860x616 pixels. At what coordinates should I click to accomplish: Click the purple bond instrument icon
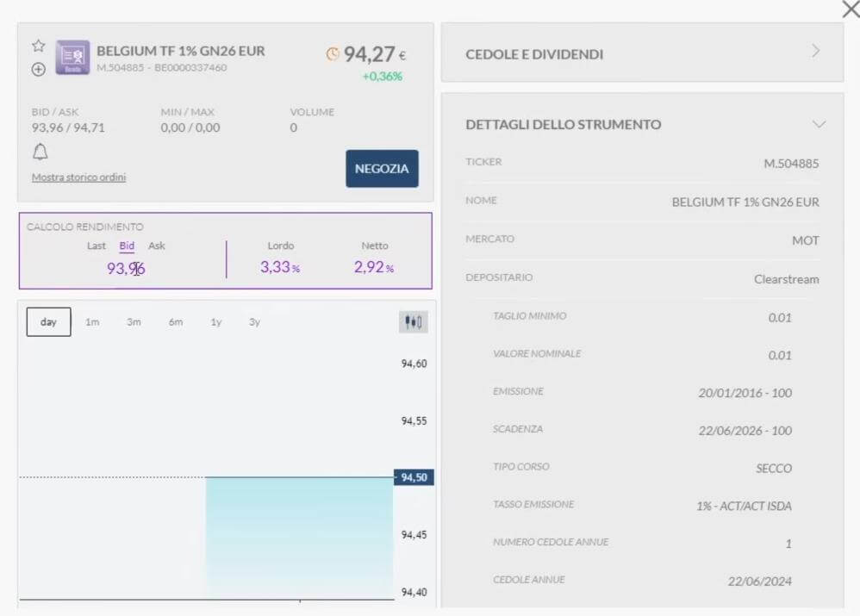tap(72, 58)
